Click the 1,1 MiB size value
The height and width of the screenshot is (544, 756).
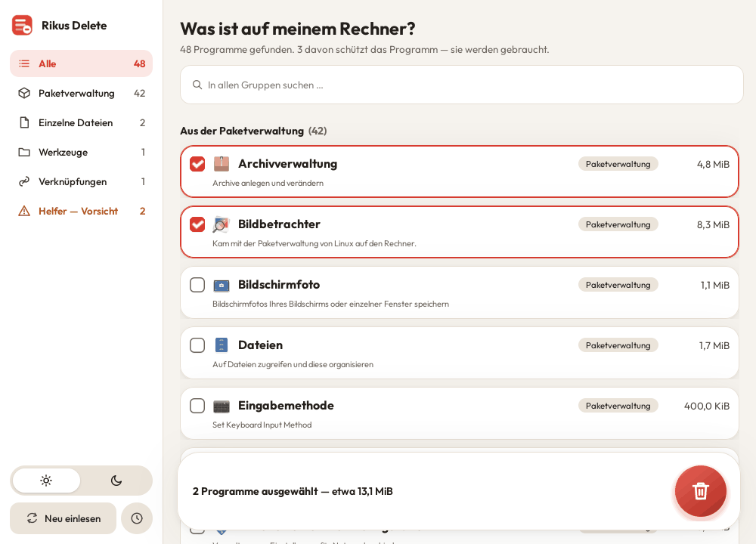click(715, 286)
